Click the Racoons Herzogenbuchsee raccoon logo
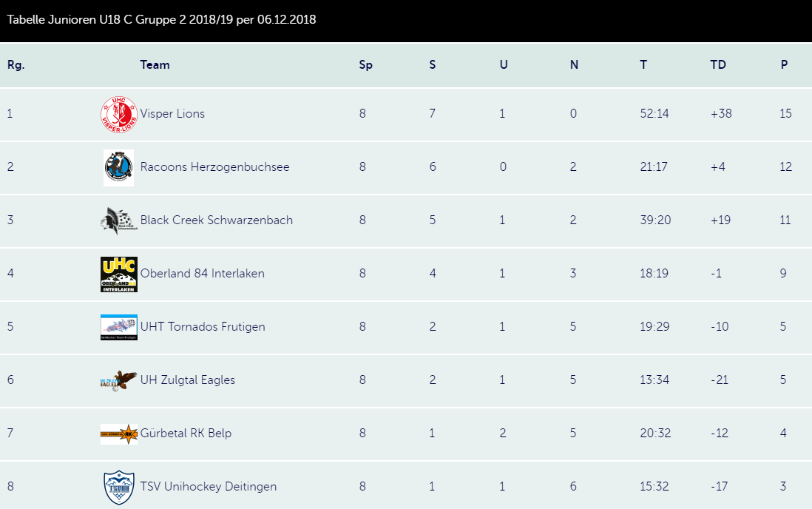The image size is (812, 509). 118,167
